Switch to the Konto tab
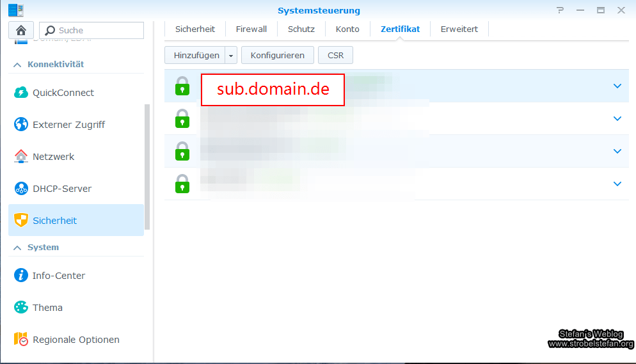The height and width of the screenshot is (364, 636). 347,29
